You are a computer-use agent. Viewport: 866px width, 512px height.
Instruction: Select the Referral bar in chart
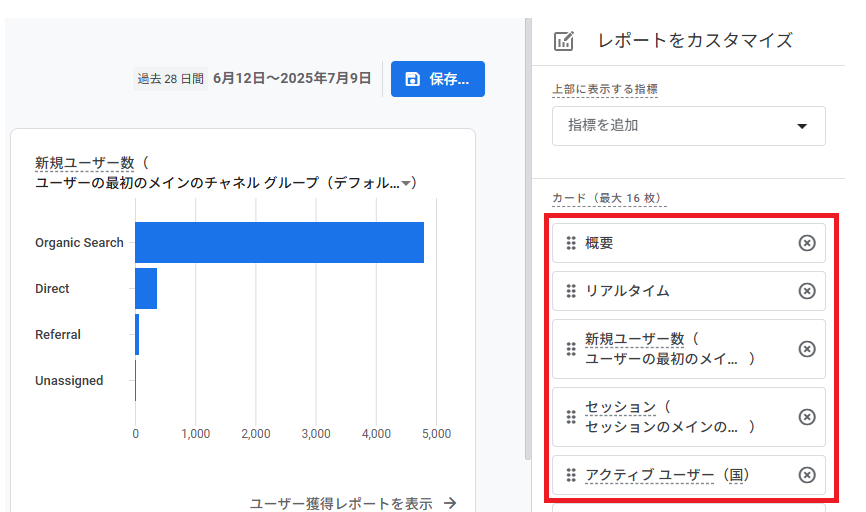(137, 335)
